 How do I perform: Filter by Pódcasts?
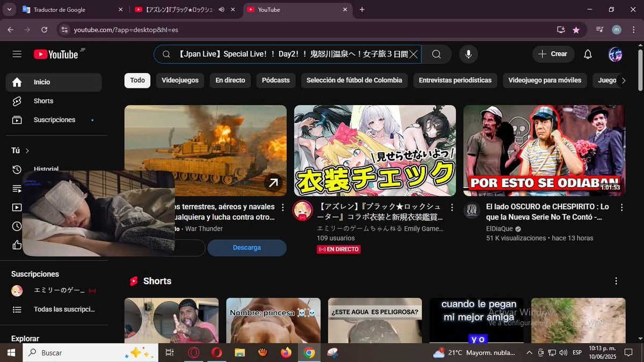276,80
